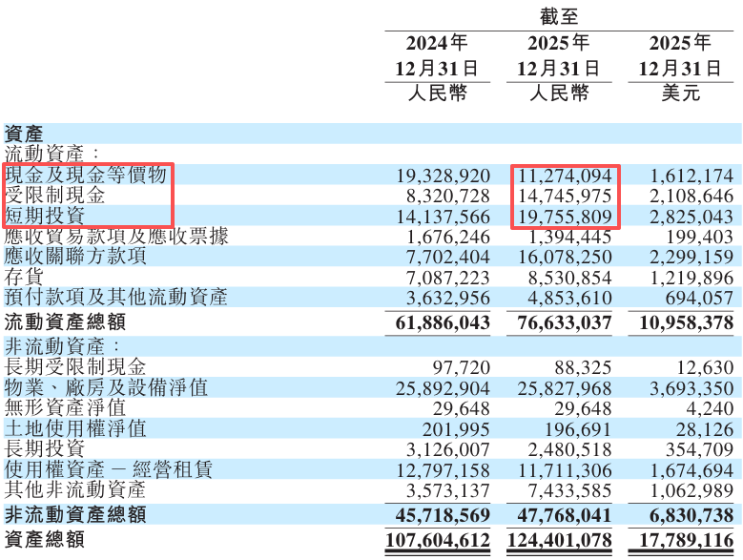Click the 61,886,043 total value
Screen dimensions: 743x560
(x=443, y=323)
